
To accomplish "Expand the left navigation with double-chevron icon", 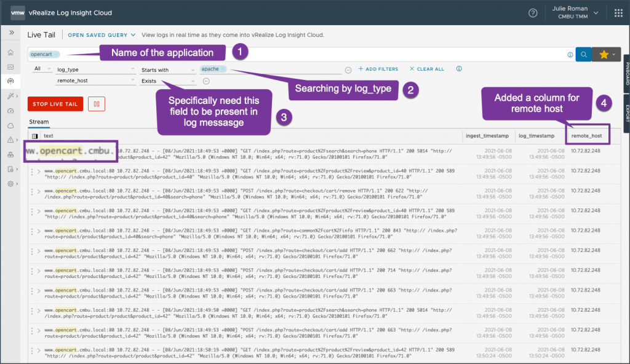I will (12, 33).
